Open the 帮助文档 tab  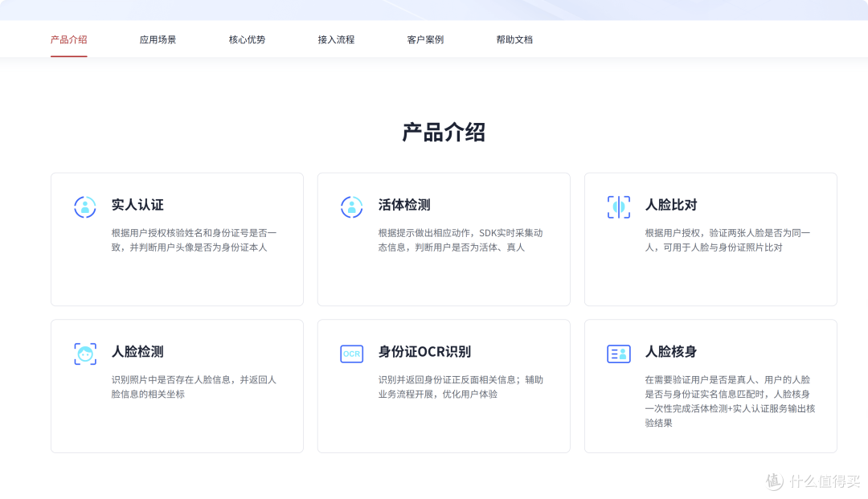[x=514, y=40]
